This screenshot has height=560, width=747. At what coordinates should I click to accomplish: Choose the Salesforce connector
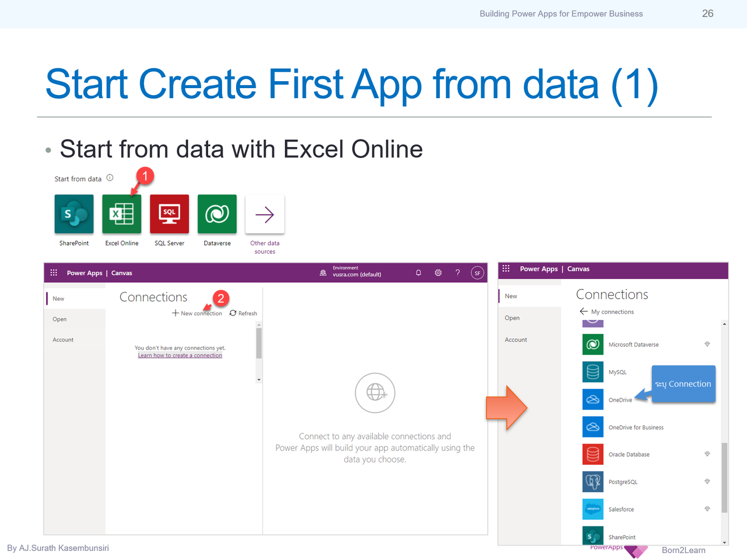621,509
